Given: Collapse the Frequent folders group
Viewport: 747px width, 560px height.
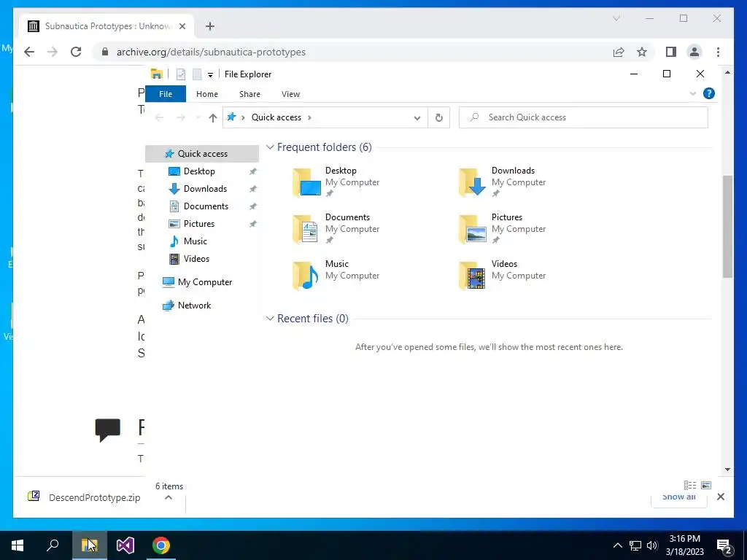Looking at the screenshot, I should pyautogui.click(x=270, y=147).
